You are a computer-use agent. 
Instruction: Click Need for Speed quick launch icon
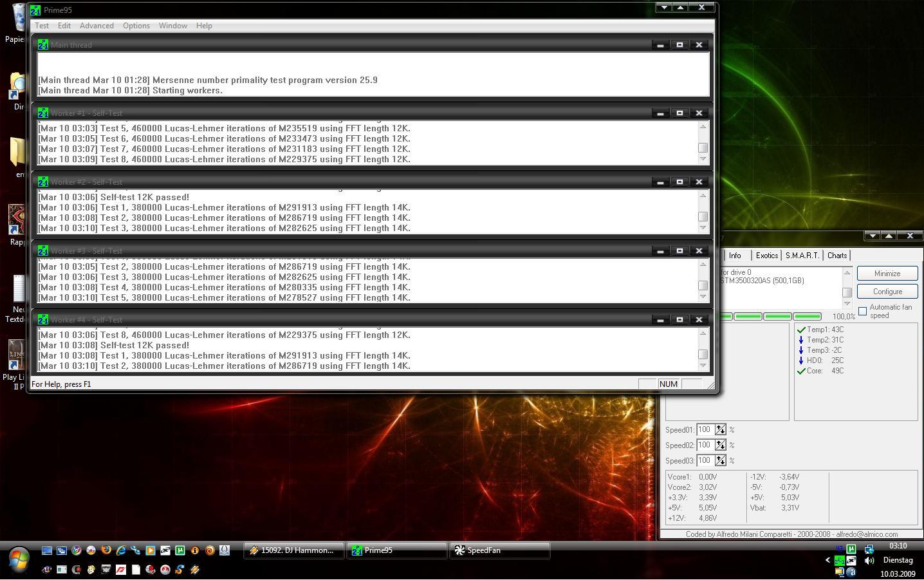[121, 569]
